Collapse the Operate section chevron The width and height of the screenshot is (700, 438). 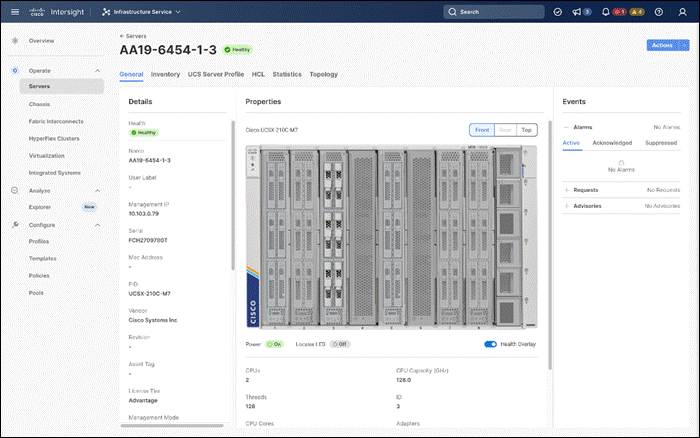(x=97, y=71)
